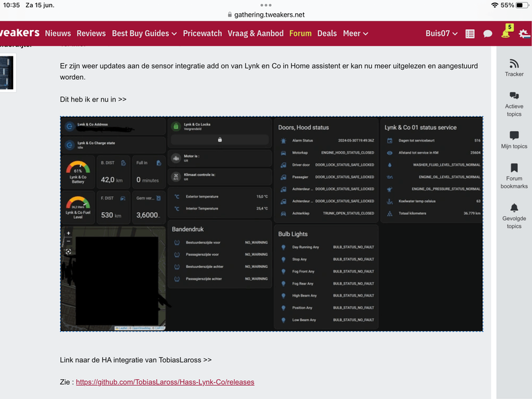Expand the Meer menu
Screen dimensions: 532x399
(x=355, y=33)
